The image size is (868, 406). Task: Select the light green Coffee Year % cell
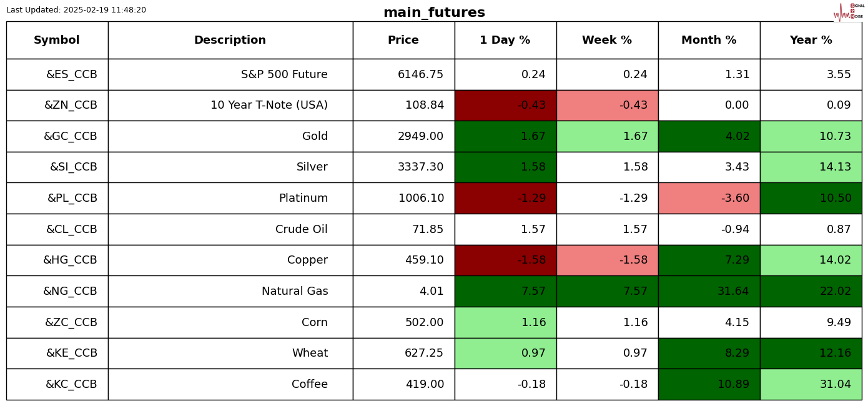pyautogui.click(x=811, y=385)
